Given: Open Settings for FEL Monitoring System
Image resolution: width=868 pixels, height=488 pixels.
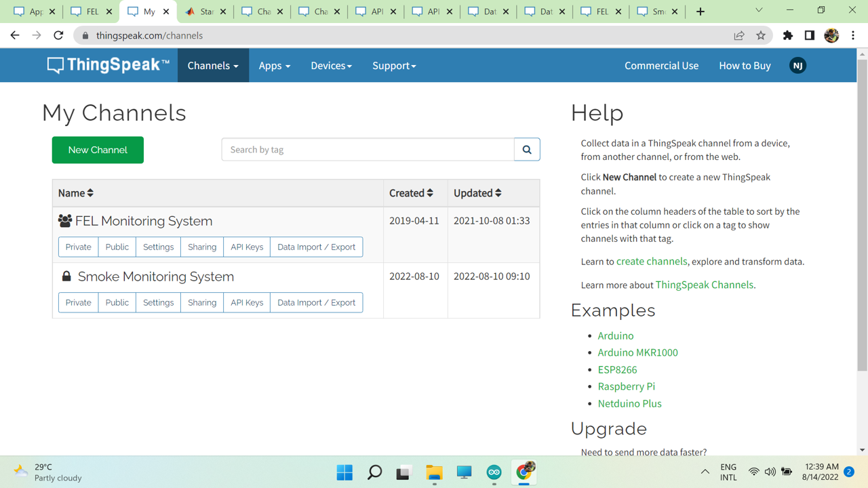Looking at the screenshot, I should pyautogui.click(x=159, y=247).
